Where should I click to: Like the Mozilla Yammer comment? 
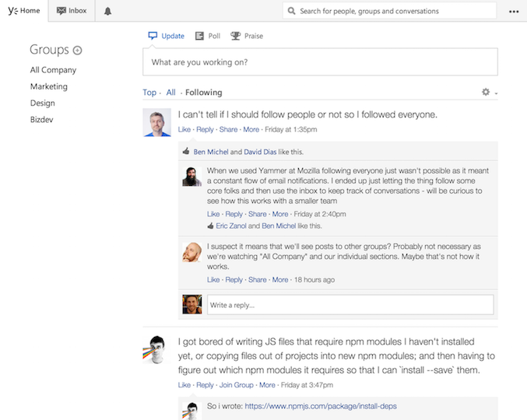[213, 214]
